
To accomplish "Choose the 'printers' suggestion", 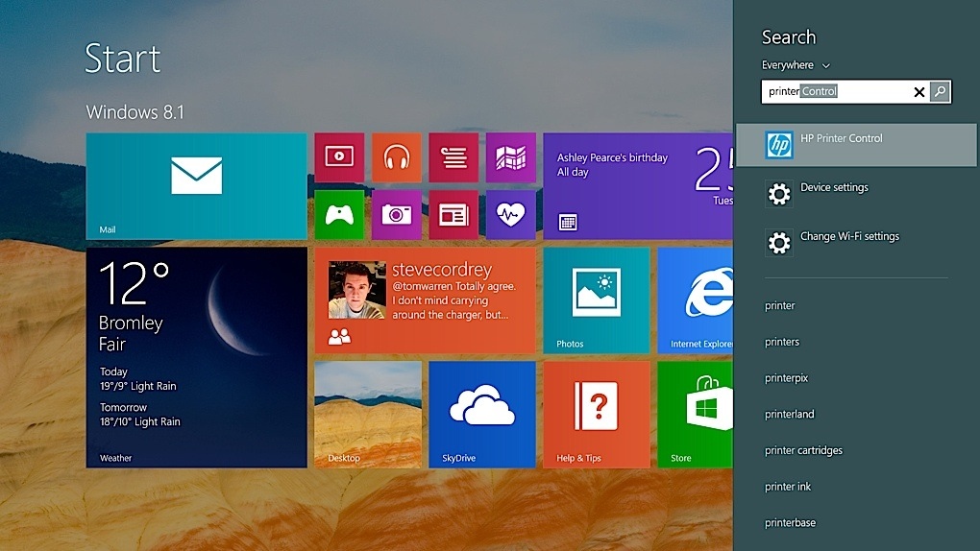I will click(782, 342).
